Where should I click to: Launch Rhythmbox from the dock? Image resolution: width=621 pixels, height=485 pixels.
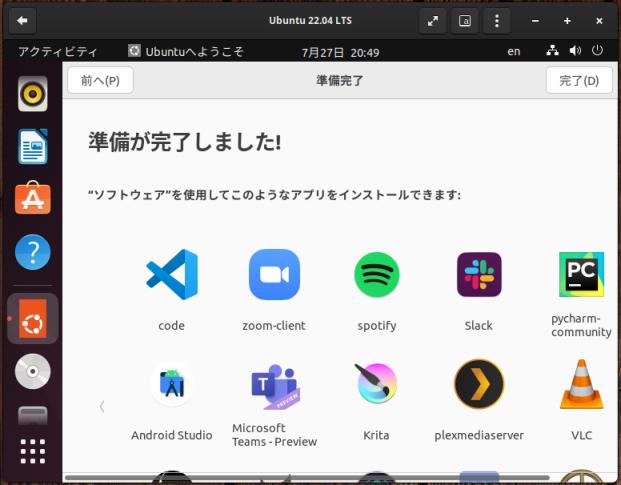33,94
